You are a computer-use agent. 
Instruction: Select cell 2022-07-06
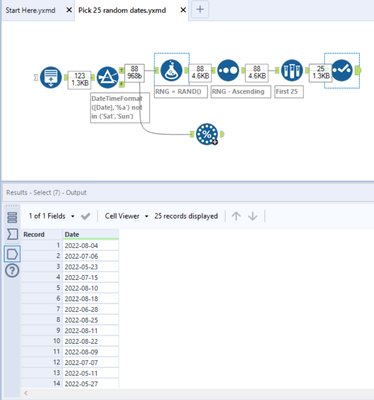pyautogui.click(x=91, y=256)
